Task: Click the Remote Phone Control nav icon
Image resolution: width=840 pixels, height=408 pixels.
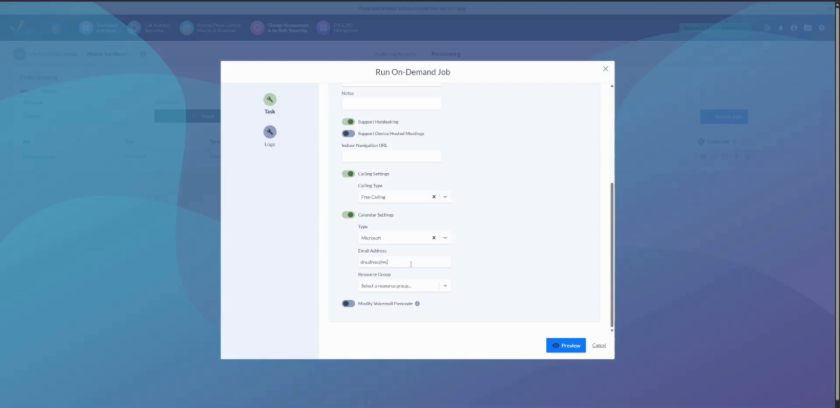Action: click(186, 28)
